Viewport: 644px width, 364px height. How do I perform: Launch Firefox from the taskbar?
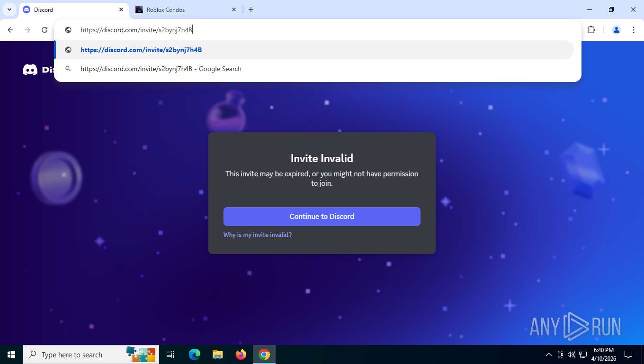[241, 355]
